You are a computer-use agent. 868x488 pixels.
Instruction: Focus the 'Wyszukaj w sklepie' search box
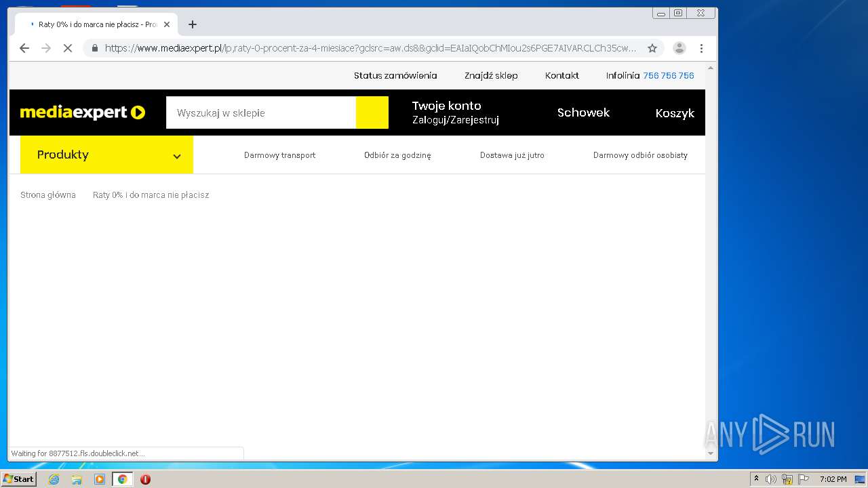tap(261, 113)
